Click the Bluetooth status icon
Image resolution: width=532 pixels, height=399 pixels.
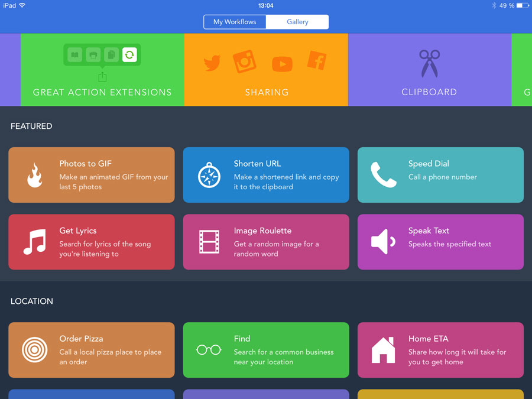[494, 5]
